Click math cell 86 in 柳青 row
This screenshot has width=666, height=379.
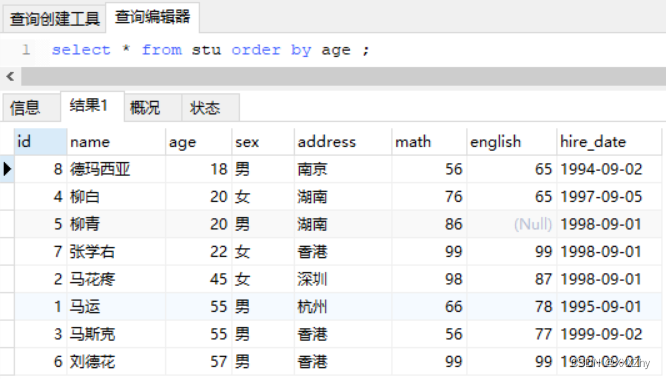(429, 224)
